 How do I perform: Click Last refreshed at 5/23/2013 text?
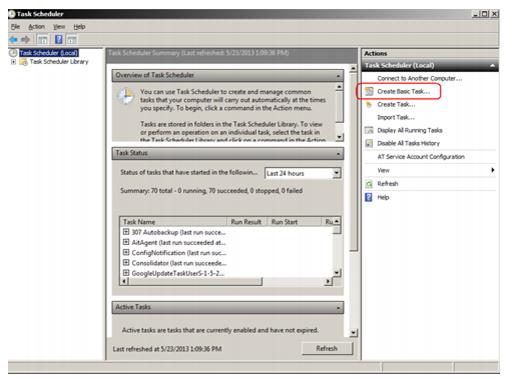coord(167,349)
